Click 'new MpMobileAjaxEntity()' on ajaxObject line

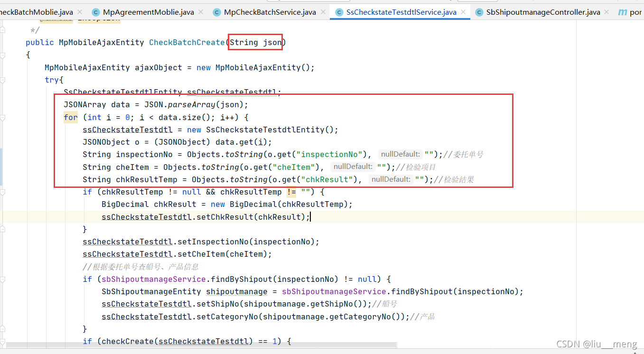click(253, 67)
